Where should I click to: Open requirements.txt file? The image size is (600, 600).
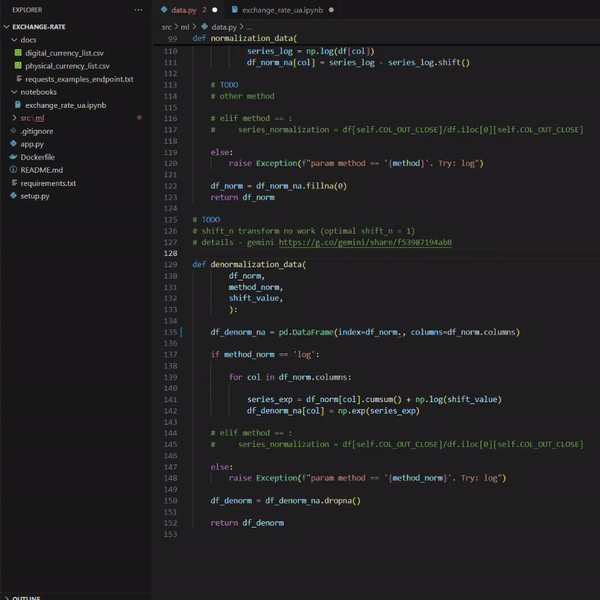tap(48, 183)
